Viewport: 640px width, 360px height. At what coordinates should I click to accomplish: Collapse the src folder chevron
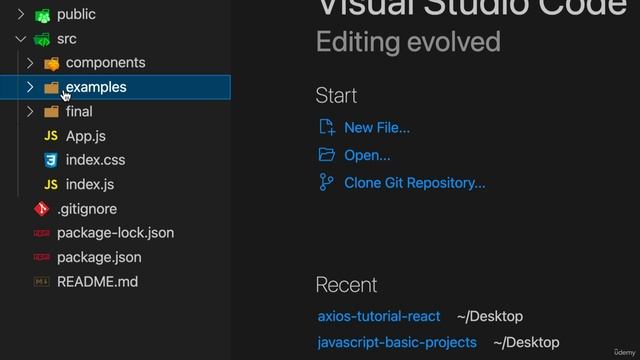20,39
